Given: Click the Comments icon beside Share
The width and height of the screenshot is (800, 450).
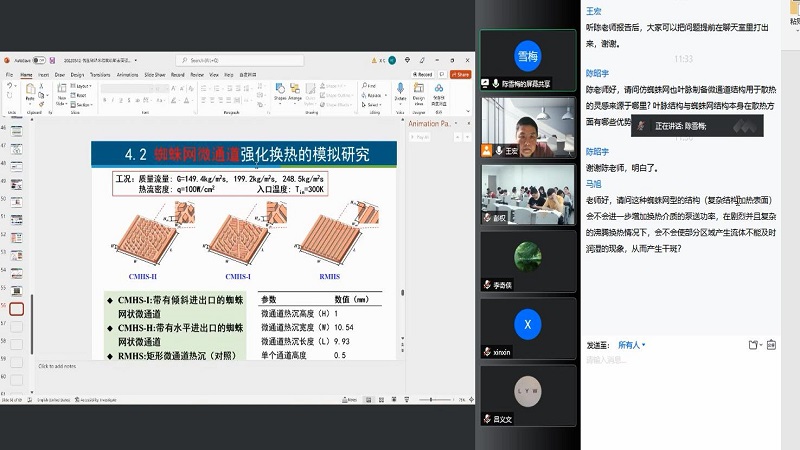Looking at the screenshot, I should click(x=442, y=74).
